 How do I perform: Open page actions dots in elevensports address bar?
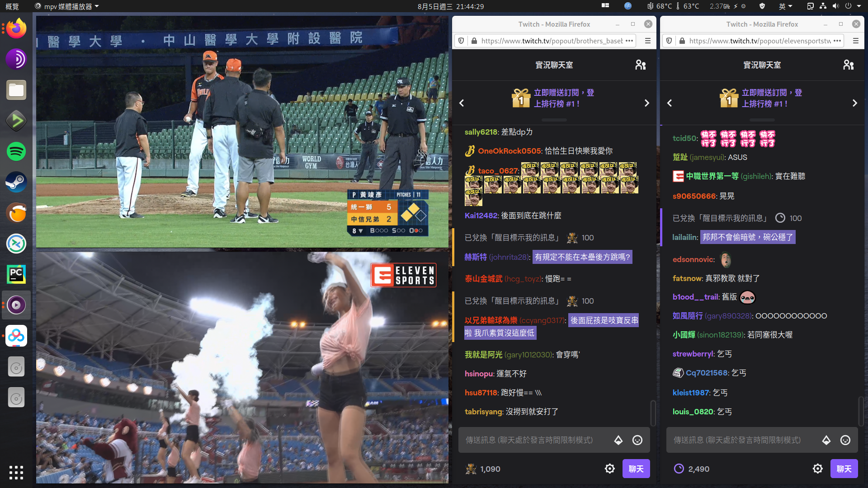(837, 41)
